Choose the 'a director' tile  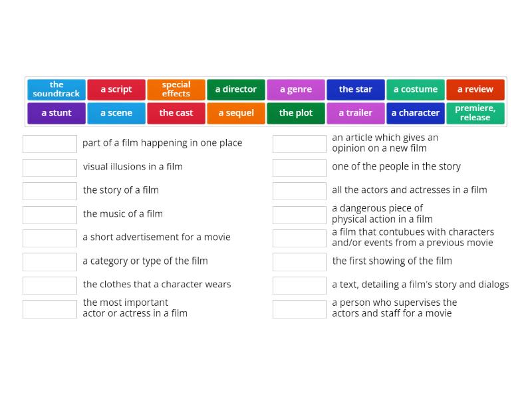click(235, 89)
